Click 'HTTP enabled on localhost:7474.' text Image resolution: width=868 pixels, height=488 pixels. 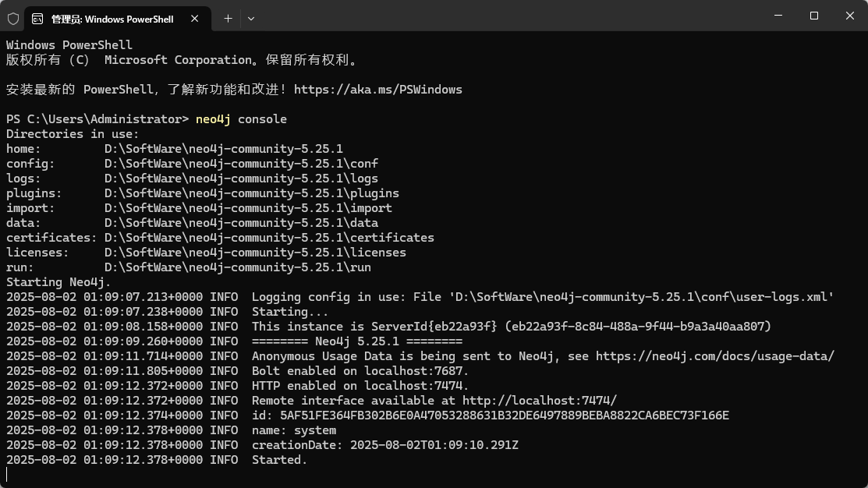click(x=360, y=386)
